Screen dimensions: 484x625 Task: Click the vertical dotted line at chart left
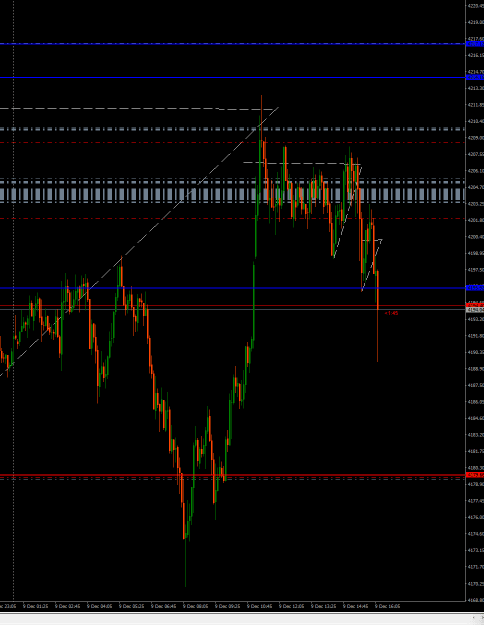tap(14, 299)
